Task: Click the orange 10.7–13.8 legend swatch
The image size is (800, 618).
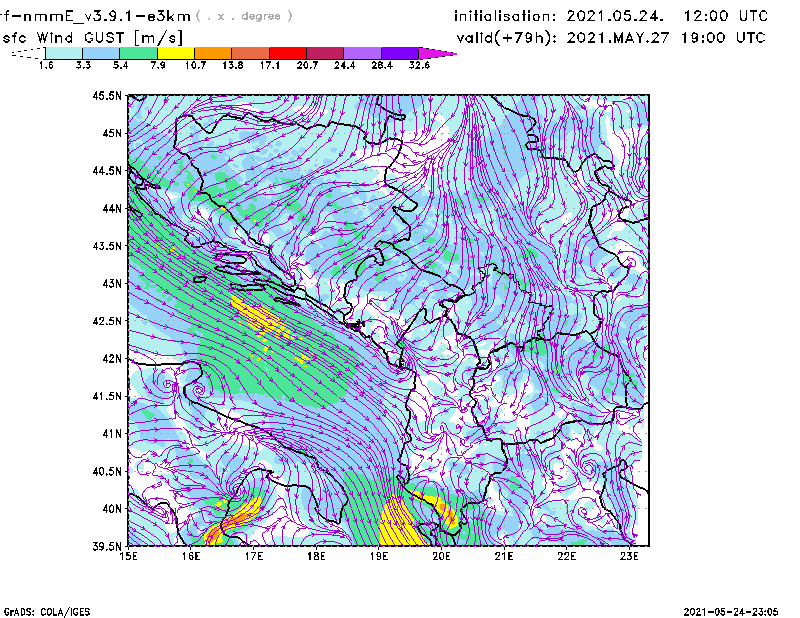Action: (213, 53)
